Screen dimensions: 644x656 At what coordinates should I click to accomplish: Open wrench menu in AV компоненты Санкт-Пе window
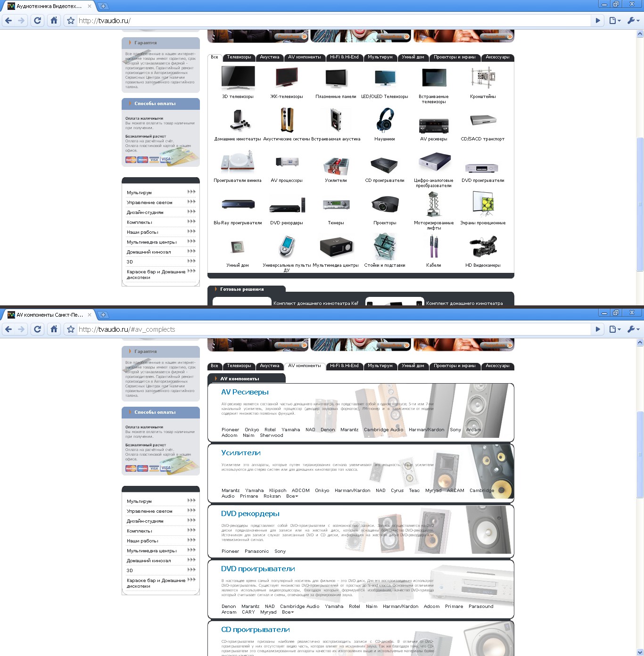pyautogui.click(x=633, y=329)
